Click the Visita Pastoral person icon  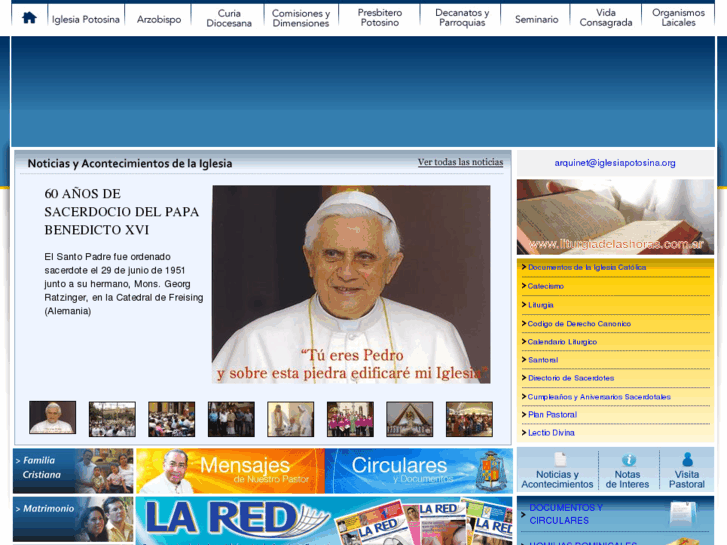point(688,459)
